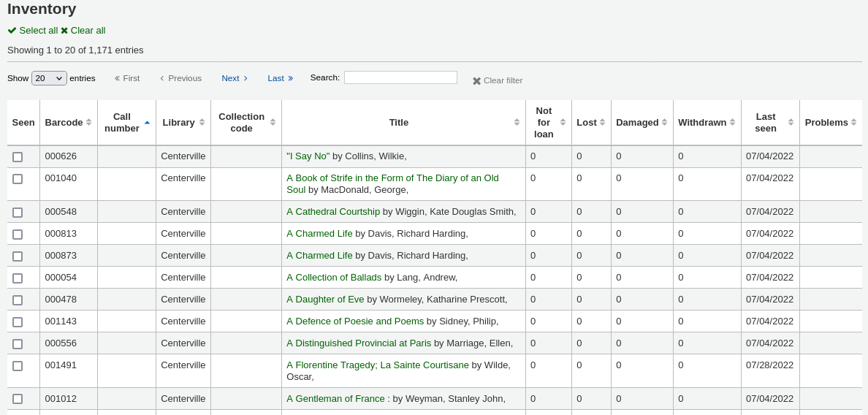Image resolution: width=868 pixels, height=415 pixels.
Task: Jump to the Last page of entries
Action: tap(280, 78)
